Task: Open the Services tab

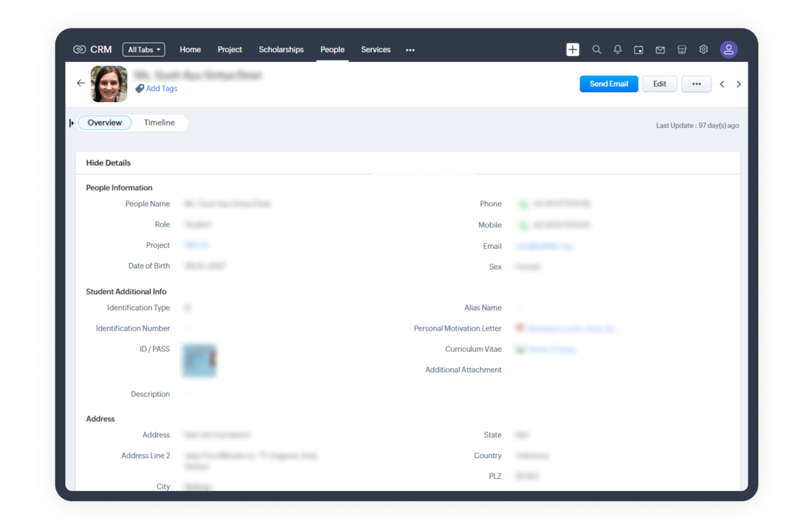Action: pos(376,50)
